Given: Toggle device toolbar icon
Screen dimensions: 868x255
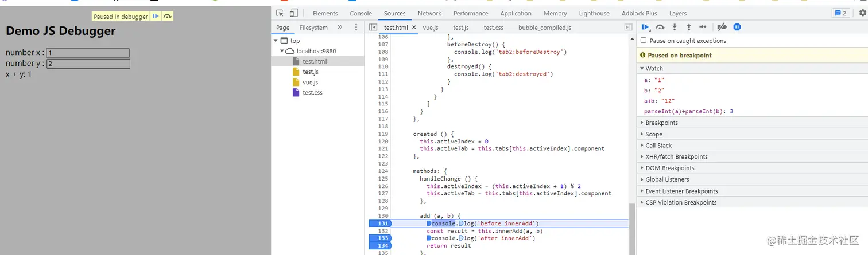Looking at the screenshot, I should [294, 13].
